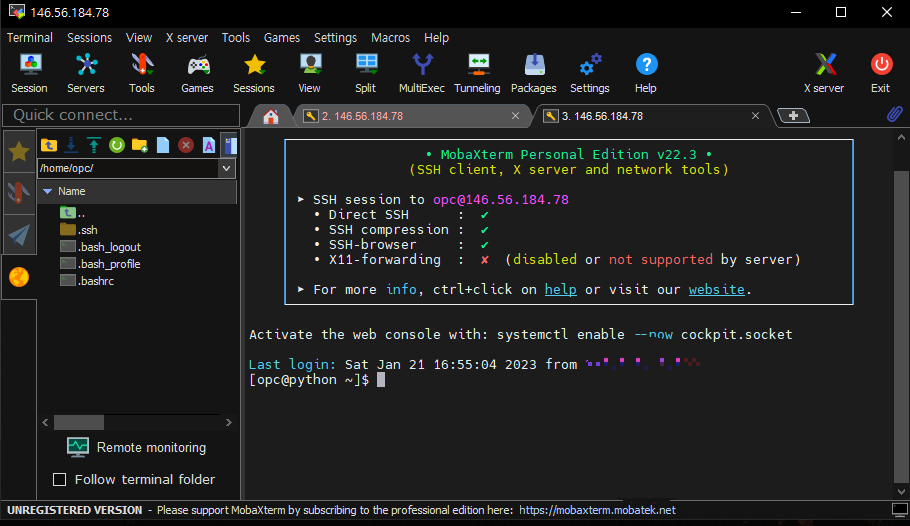Image resolution: width=910 pixels, height=526 pixels.
Task: Close tab 3. 146.56.184.78
Action: (x=756, y=116)
